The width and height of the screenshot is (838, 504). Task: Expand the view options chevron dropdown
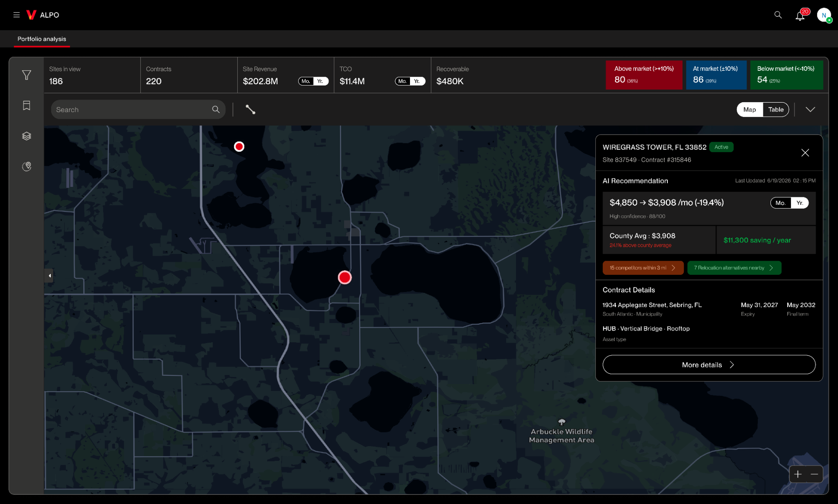pos(810,109)
